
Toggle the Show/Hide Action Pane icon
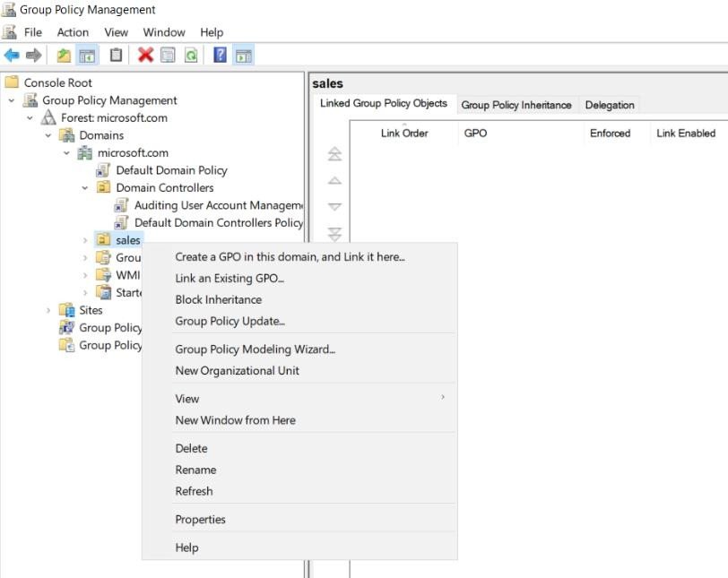point(243,56)
